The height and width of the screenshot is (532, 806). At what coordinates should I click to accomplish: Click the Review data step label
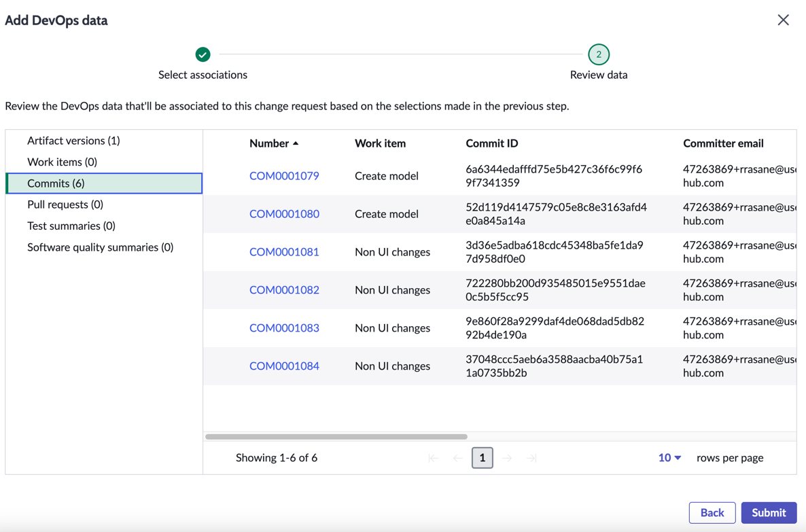coord(598,75)
